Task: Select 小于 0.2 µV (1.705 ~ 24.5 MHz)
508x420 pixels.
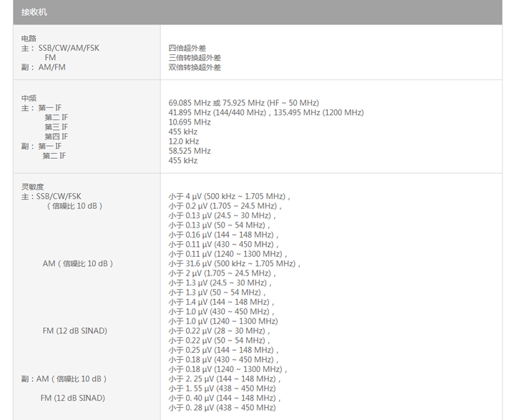Action: click(225, 206)
